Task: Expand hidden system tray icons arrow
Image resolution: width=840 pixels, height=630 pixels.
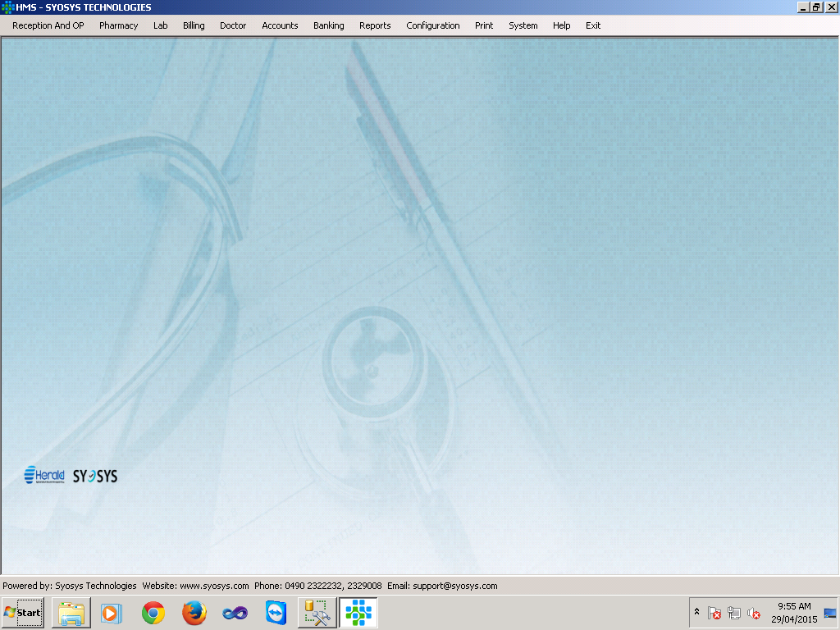Action: [x=696, y=611]
